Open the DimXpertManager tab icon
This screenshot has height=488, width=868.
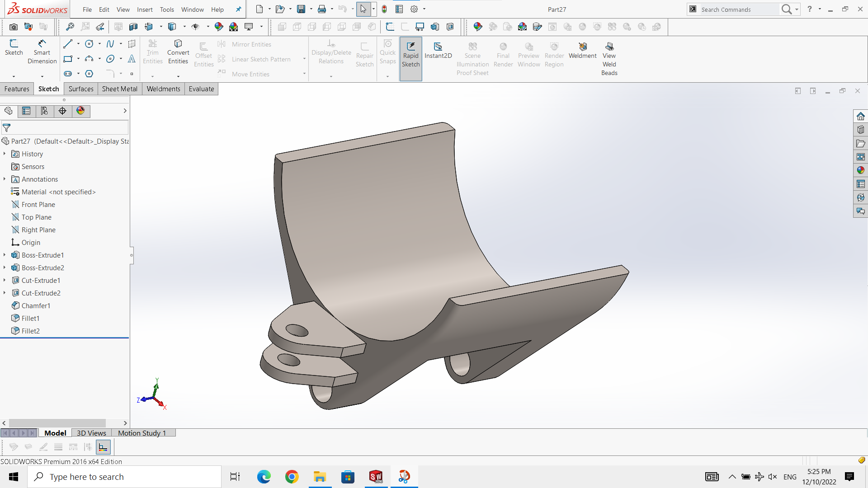click(x=62, y=111)
